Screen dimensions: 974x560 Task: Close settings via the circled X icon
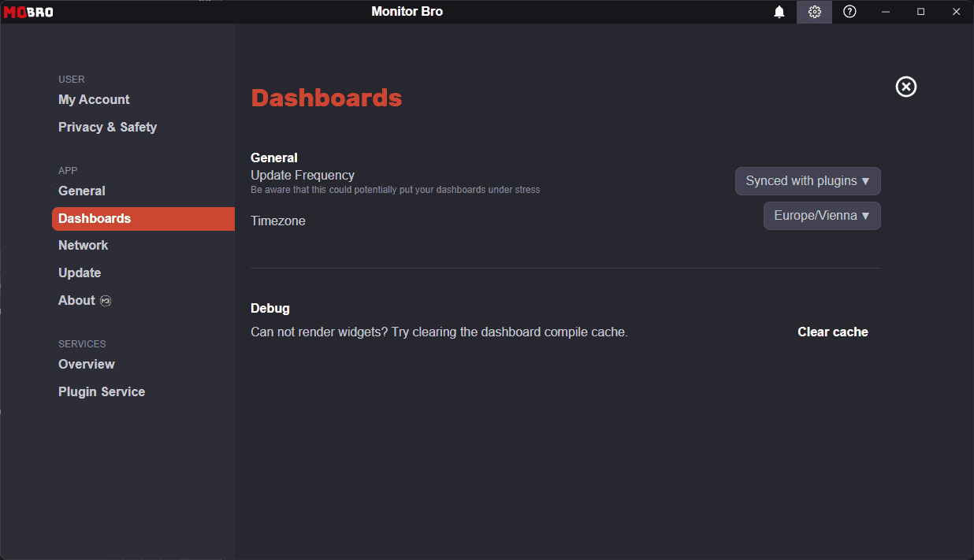click(905, 87)
